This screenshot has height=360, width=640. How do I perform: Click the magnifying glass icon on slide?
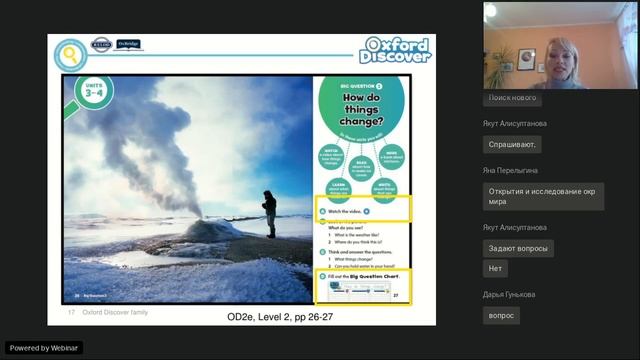pyautogui.click(x=71, y=55)
